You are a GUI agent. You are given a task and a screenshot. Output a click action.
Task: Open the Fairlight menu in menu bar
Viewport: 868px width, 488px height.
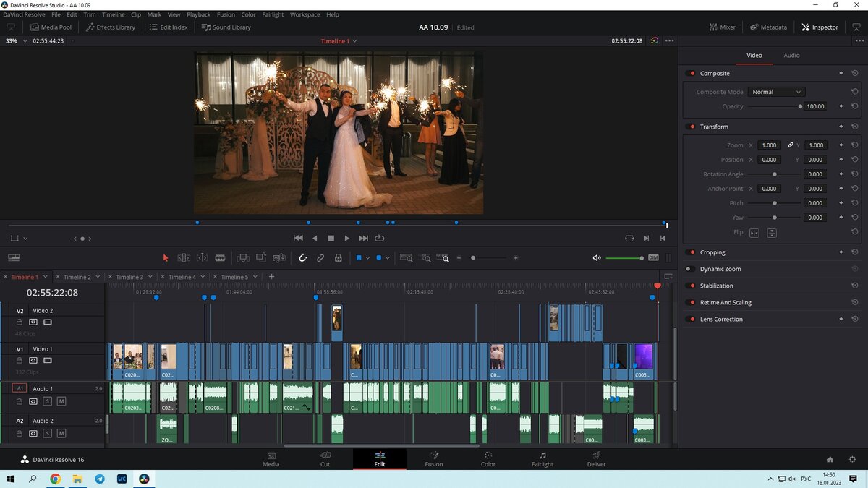coord(273,14)
